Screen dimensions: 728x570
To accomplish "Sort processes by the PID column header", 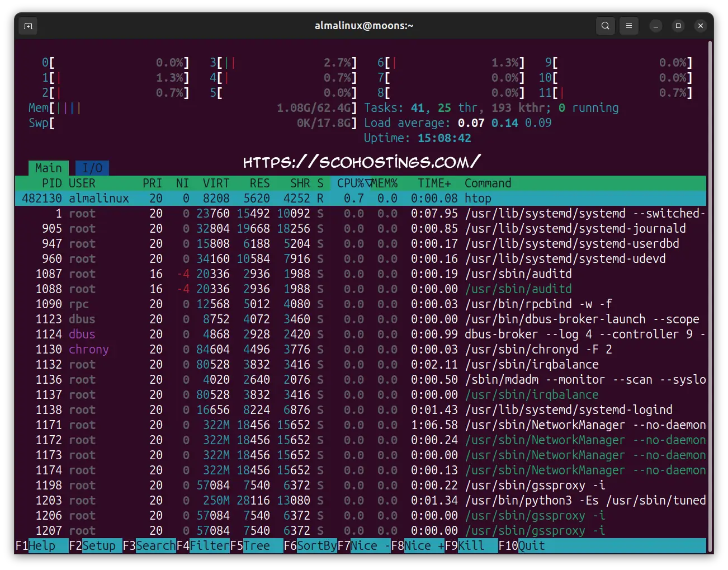I will pos(52,183).
